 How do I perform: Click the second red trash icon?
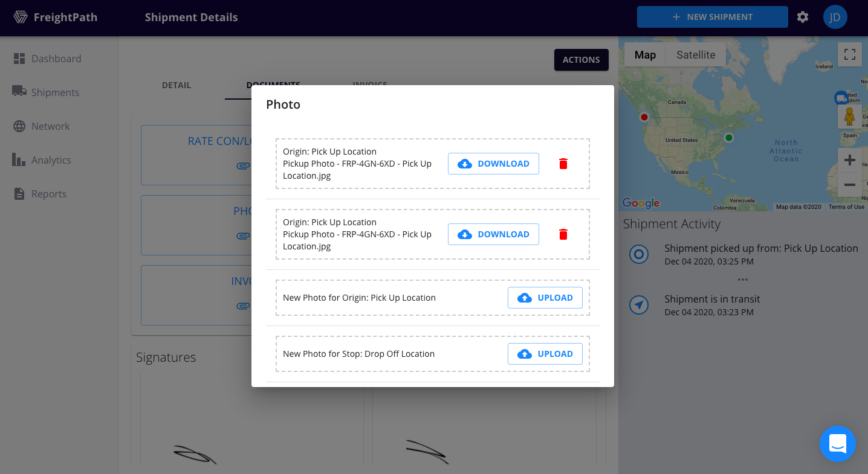563,234
